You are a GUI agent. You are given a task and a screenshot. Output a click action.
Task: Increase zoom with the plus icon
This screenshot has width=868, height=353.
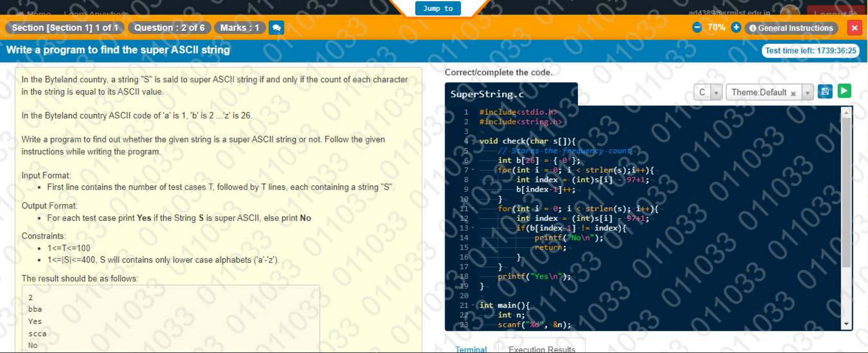736,28
